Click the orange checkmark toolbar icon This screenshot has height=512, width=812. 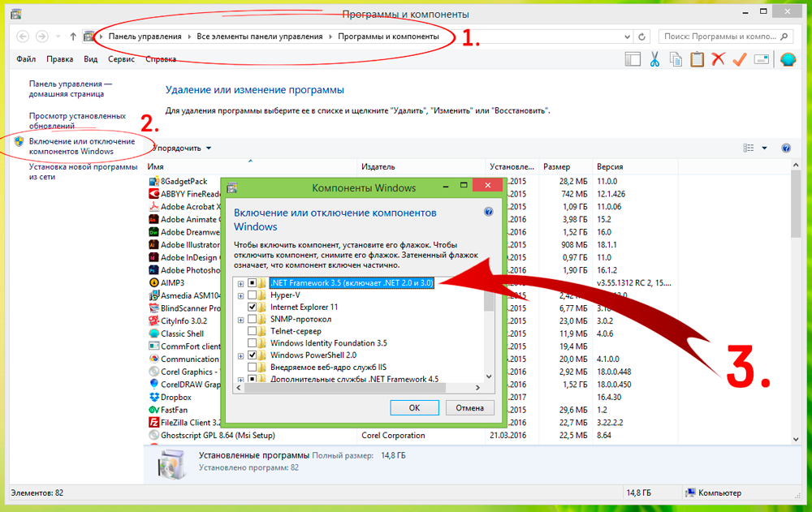[x=739, y=59]
